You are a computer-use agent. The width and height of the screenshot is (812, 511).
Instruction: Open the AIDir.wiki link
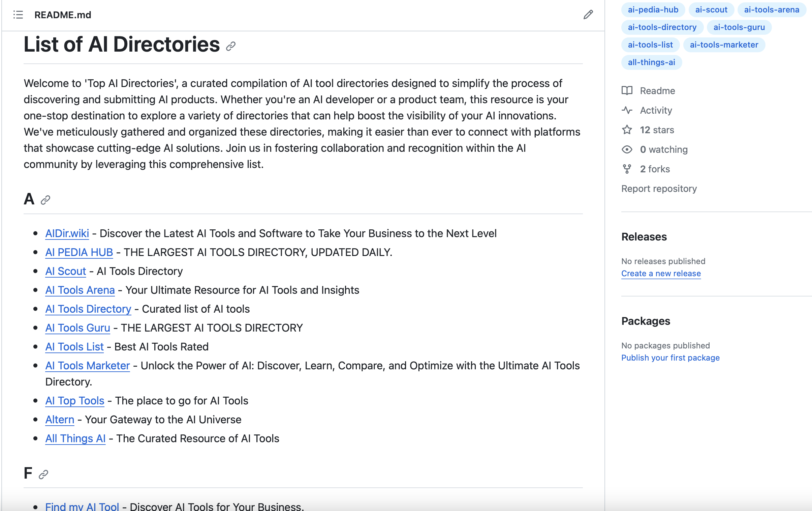pyautogui.click(x=67, y=233)
